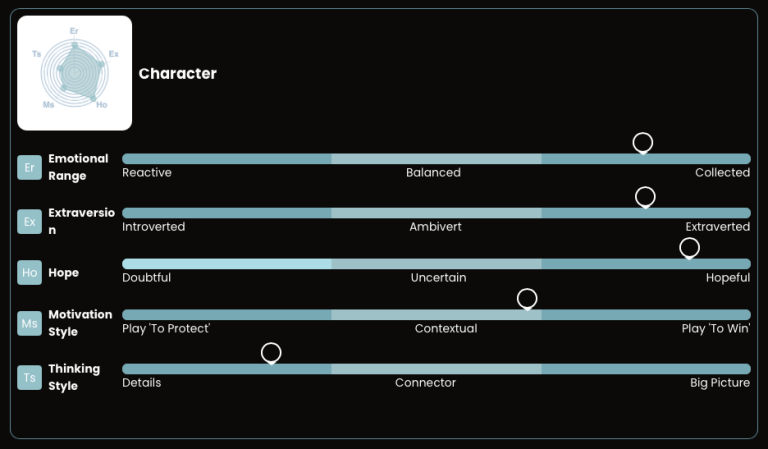
Task: Click the Connector midpoint label
Action: 425,383
